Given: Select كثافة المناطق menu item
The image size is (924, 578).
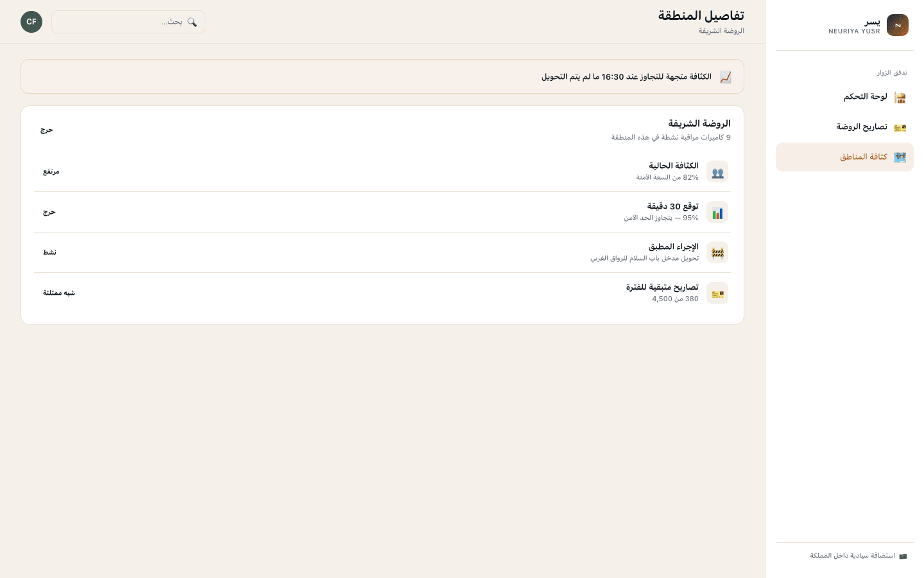Looking at the screenshot, I should tap(844, 157).
